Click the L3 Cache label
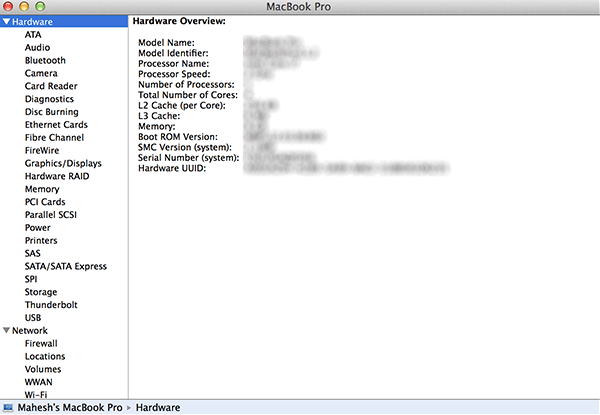Image resolution: width=600 pixels, height=415 pixels. point(159,116)
